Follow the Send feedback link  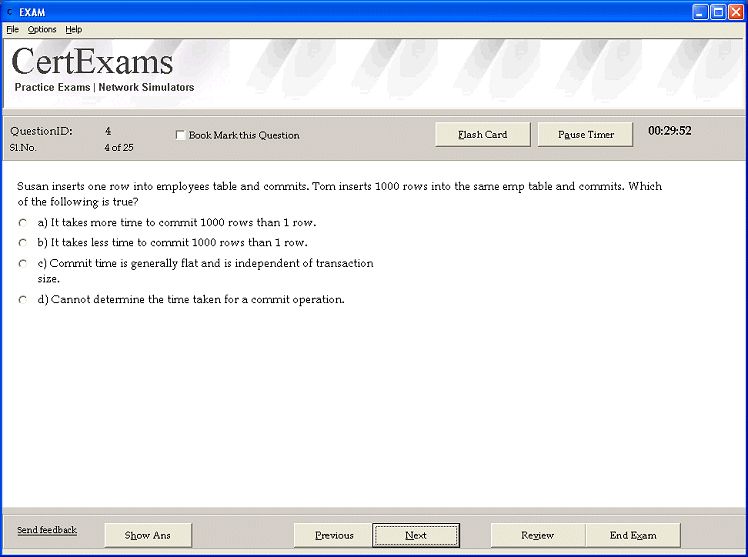click(x=47, y=530)
